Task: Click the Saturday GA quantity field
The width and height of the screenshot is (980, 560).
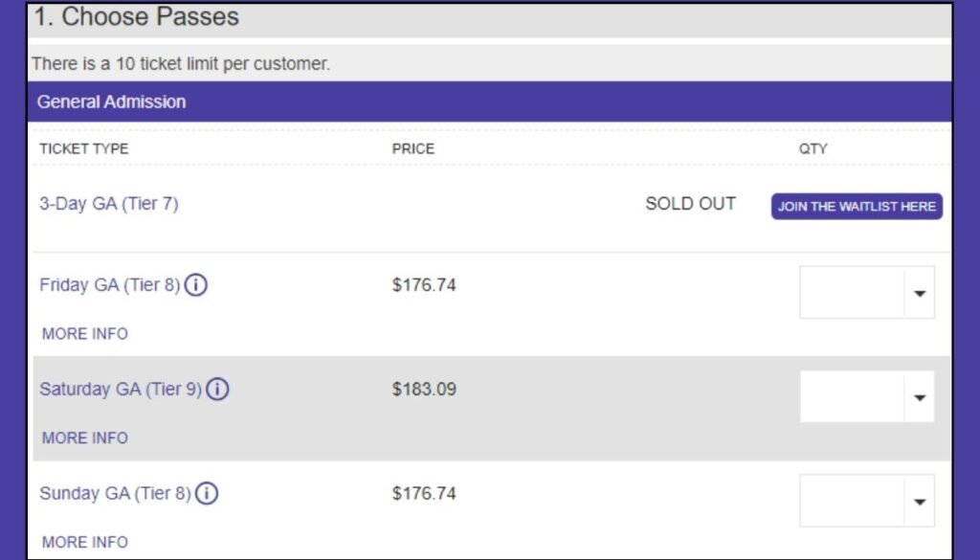Action: tap(867, 397)
